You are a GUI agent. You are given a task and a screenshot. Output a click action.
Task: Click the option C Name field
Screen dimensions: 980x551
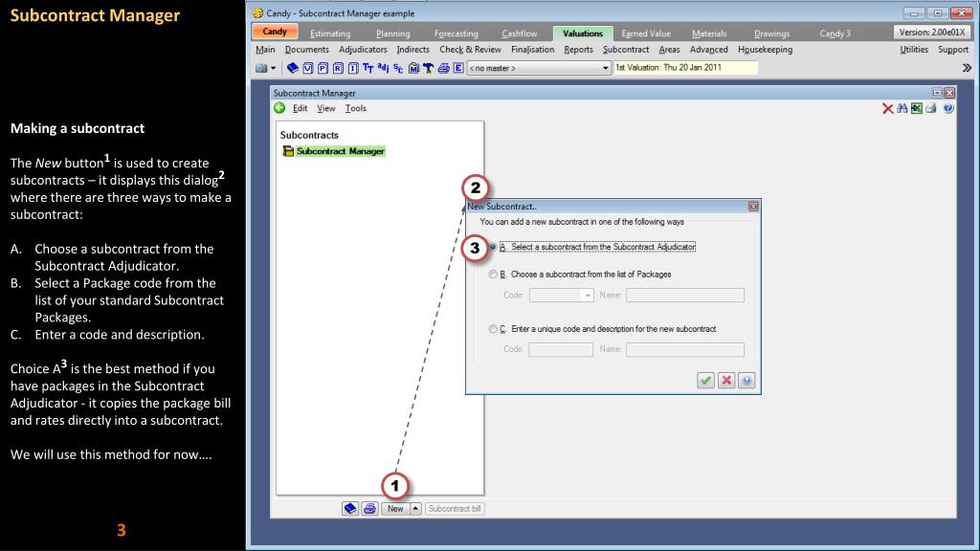coord(685,350)
